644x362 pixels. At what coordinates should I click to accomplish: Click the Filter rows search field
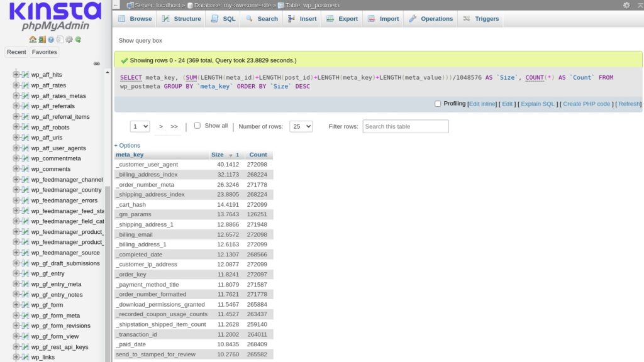[x=406, y=126]
